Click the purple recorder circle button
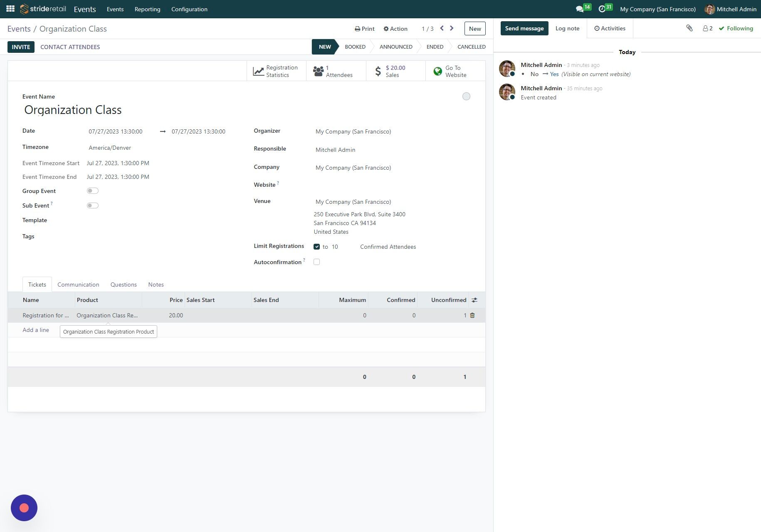This screenshot has width=761, height=532. click(x=24, y=508)
